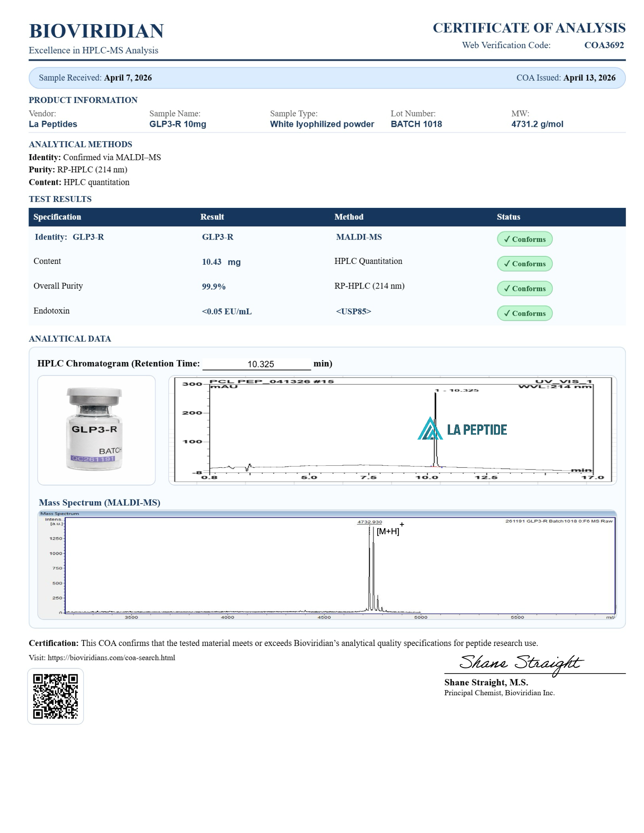Click the Status column header
This screenshot has height=833, width=644.
coord(508,217)
